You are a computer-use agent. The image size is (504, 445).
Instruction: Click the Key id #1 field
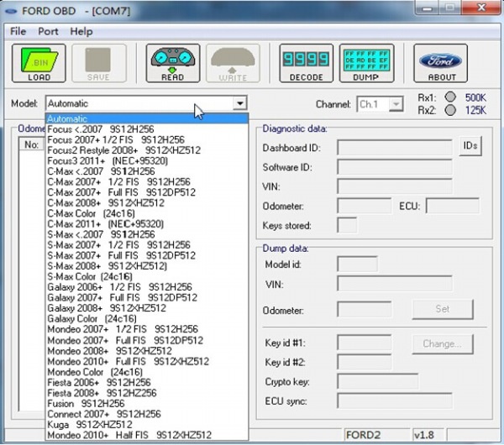[x=365, y=343]
